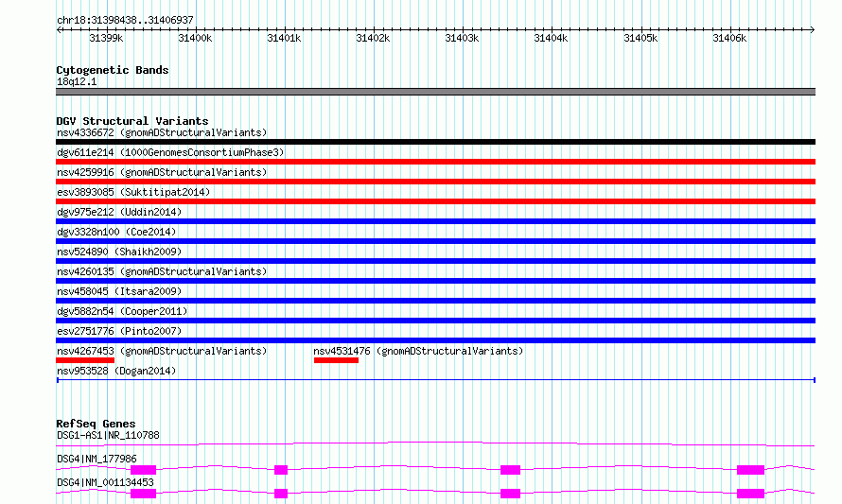The height and width of the screenshot is (504, 842).
Task: Open gene label DSG4|NM_177986
Action: pyautogui.click(x=96, y=459)
